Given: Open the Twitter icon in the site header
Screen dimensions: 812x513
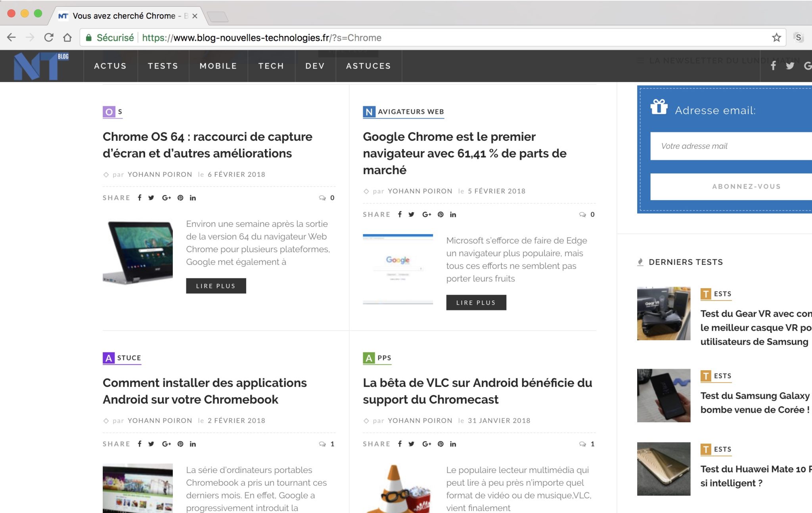Looking at the screenshot, I should coord(790,66).
